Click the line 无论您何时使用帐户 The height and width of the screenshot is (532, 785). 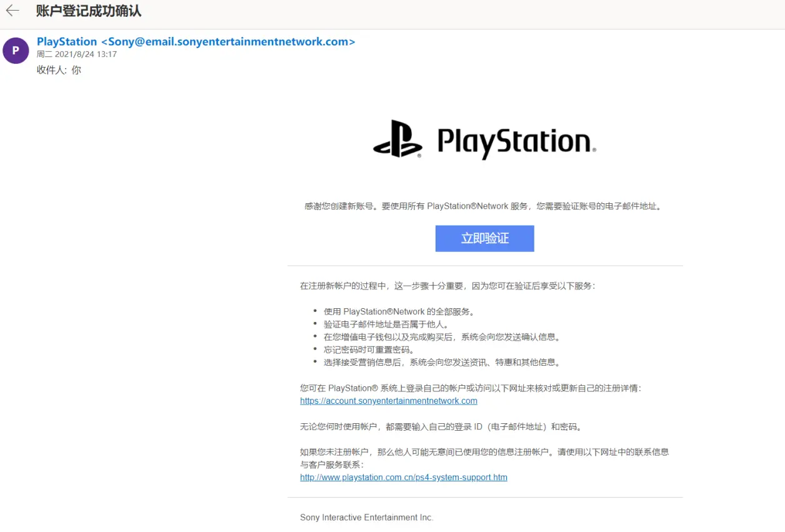441,427
